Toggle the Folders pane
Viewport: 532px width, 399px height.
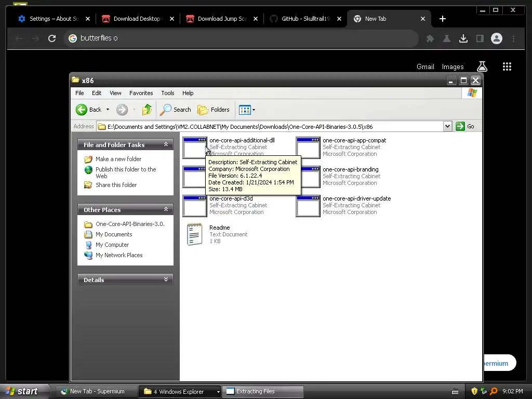[x=214, y=110]
